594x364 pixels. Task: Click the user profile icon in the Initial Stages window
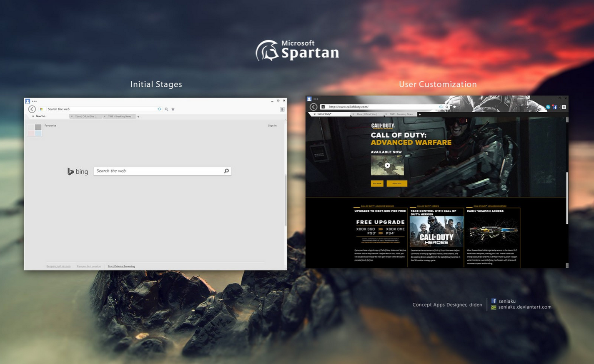point(28,101)
